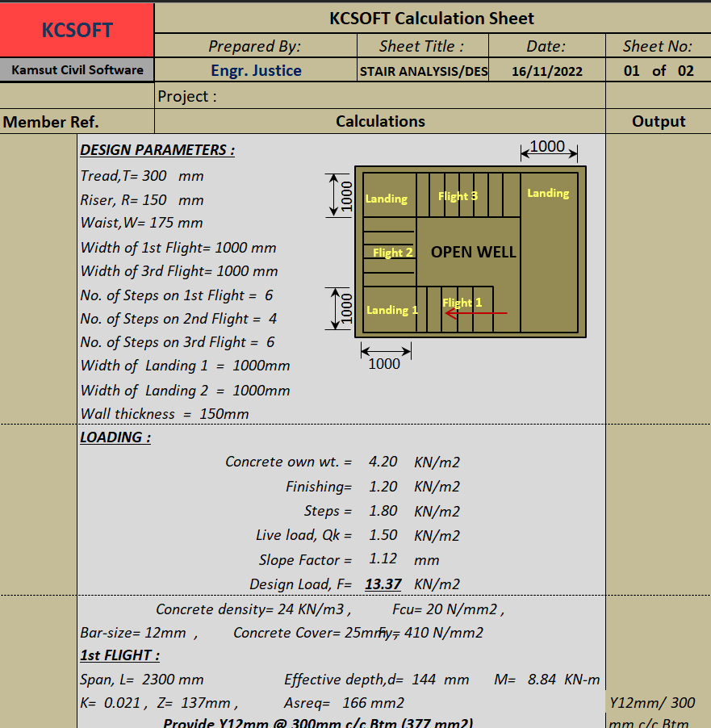Click the Engr. Justice prepared-by cell

(x=255, y=69)
